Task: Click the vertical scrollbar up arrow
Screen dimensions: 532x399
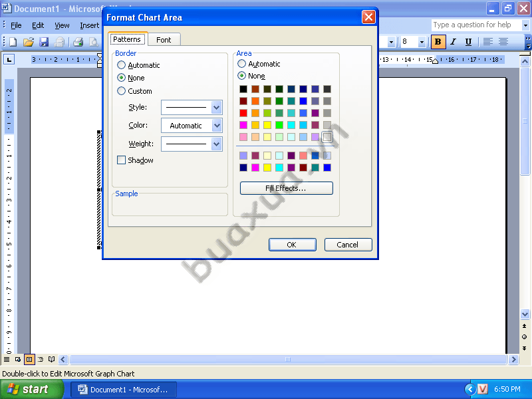Action: click(x=525, y=61)
